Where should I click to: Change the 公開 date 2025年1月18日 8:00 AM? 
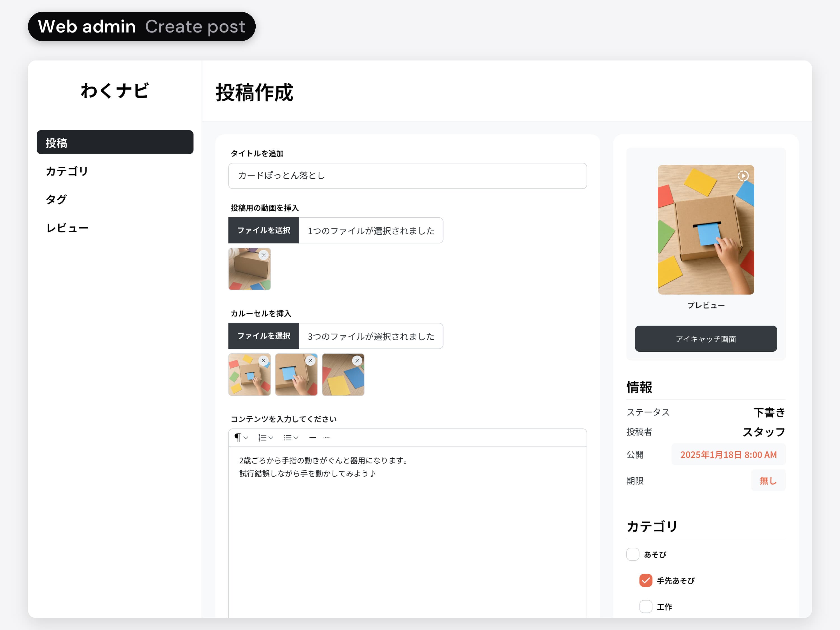pos(728,454)
